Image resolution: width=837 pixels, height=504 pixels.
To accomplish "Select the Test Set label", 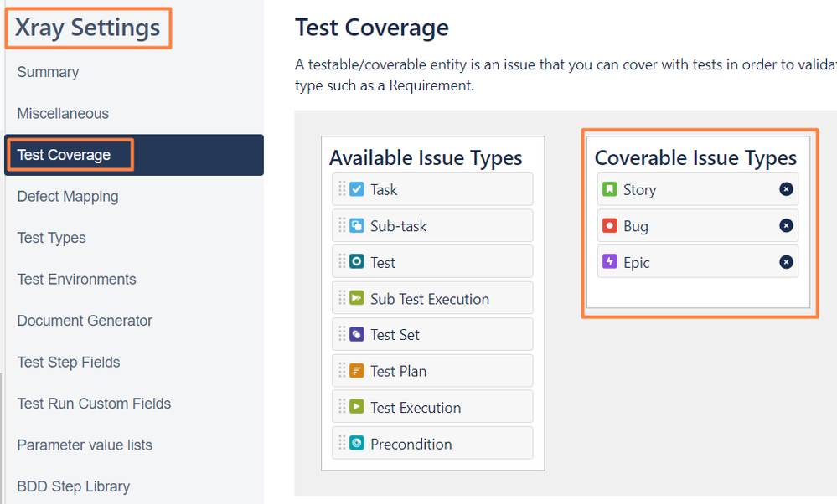I will [395, 335].
